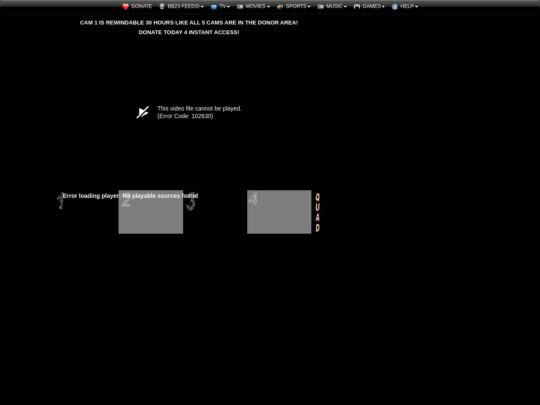Click the BB23 Feeds icon in navbar
Image resolution: width=540 pixels, height=405 pixels.
click(x=162, y=6)
